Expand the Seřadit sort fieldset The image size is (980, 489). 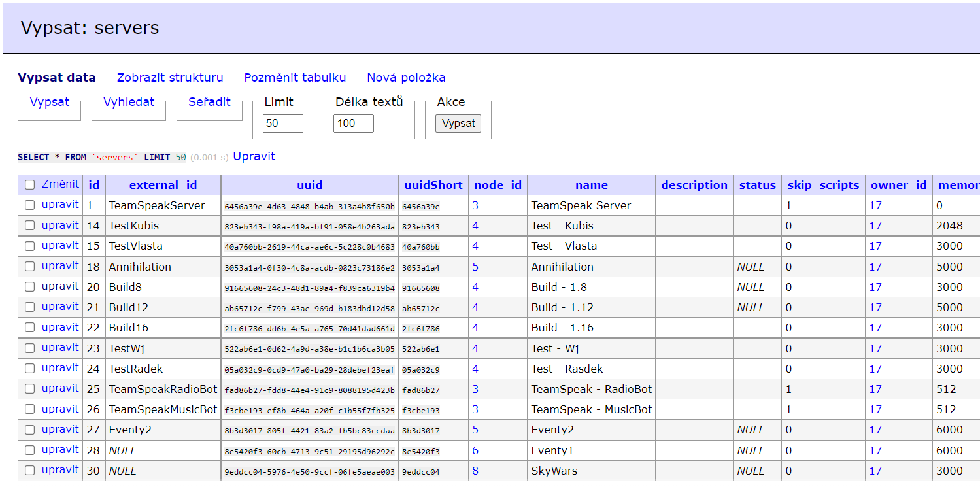tap(209, 102)
